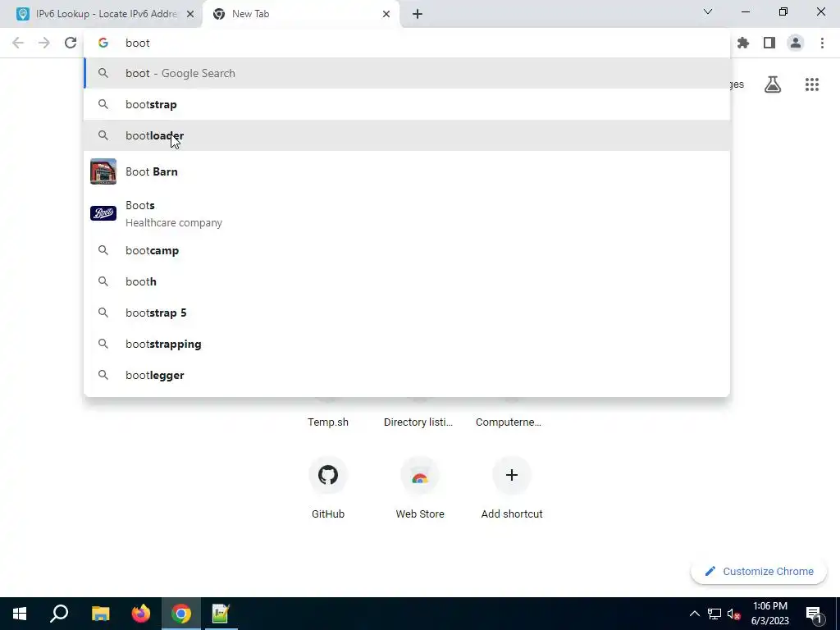The height and width of the screenshot is (630, 840).
Task: Pick the 'Boot Barn' suggestion
Action: (x=407, y=171)
